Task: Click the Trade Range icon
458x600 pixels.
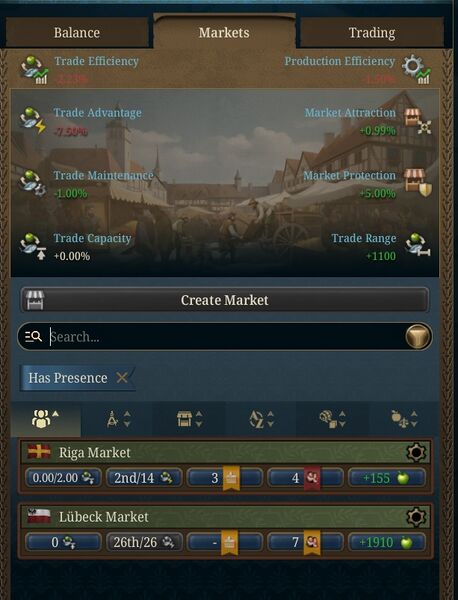Action: tap(418, 245)
